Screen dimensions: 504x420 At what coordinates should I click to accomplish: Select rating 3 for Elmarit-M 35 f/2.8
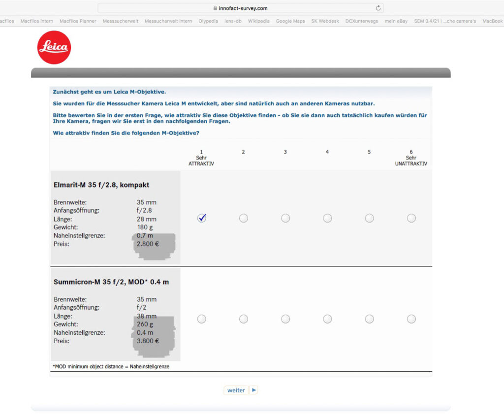285,218
